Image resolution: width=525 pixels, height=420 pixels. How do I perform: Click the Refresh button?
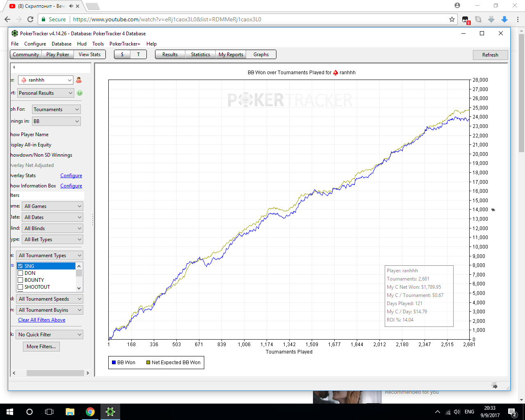(x=490, y=55)
